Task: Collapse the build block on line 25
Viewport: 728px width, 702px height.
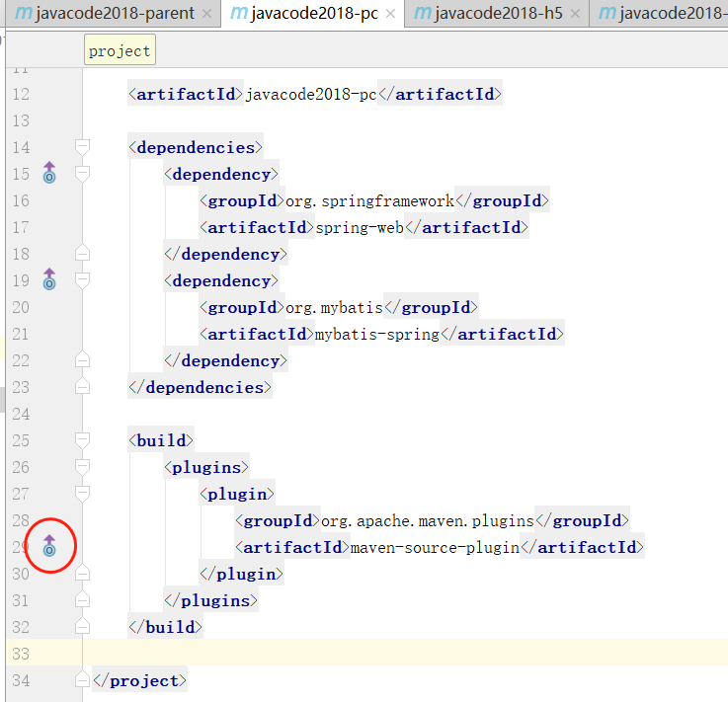Action: click(83, 440)
